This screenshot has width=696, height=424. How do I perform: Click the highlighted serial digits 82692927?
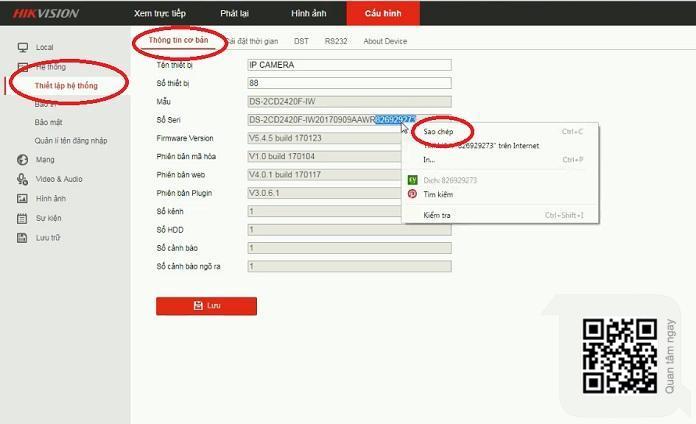395,119
